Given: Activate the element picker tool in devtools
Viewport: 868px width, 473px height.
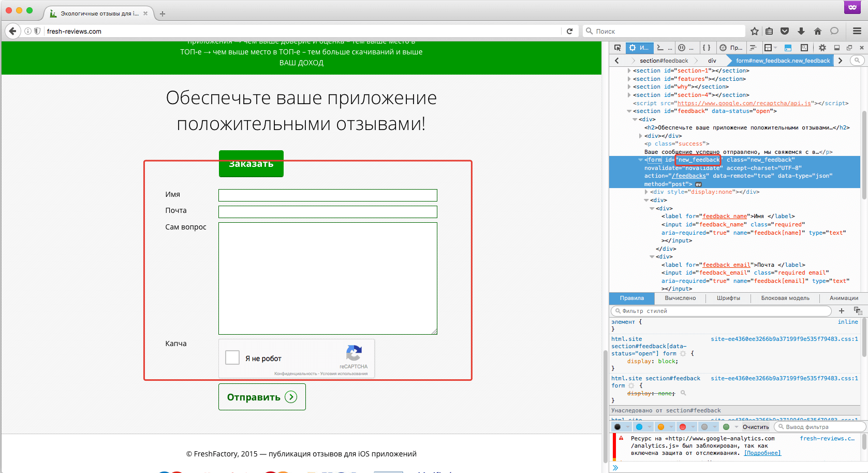Looking at the screenshot, I should coord(617,48).
